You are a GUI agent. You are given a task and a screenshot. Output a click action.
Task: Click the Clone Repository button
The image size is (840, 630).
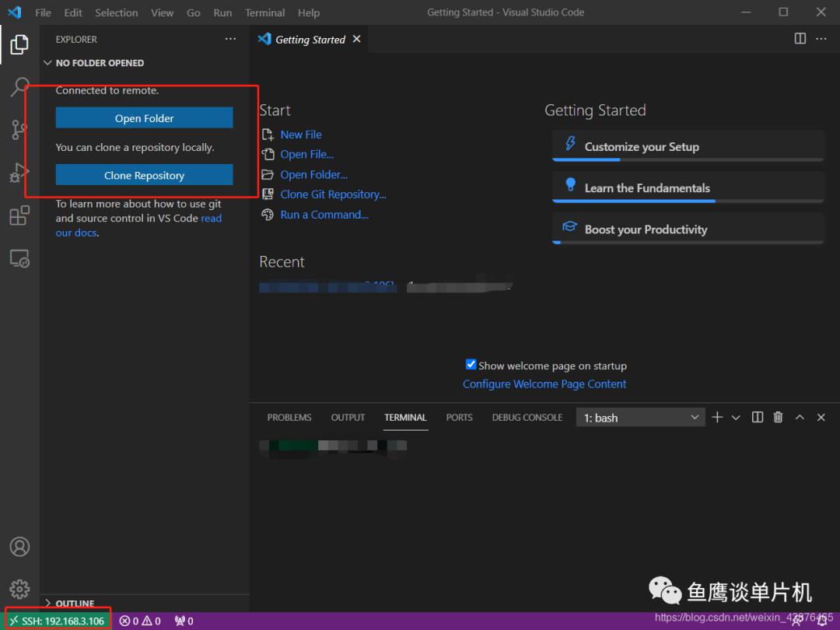point(144,175)
